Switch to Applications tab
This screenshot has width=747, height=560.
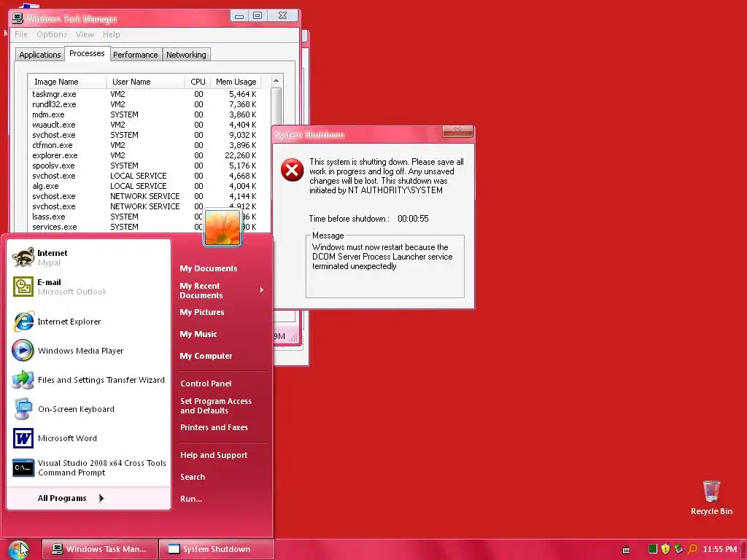(x=40, y=55)
